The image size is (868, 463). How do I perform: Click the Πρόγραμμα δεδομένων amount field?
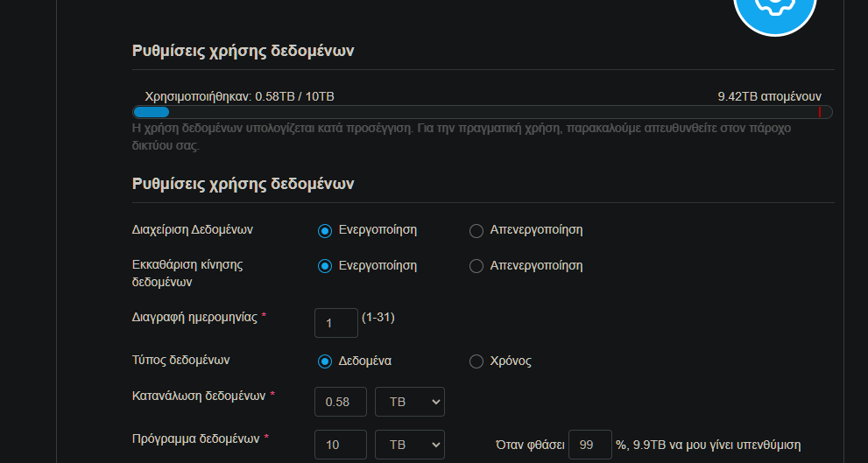coord(340,445)
